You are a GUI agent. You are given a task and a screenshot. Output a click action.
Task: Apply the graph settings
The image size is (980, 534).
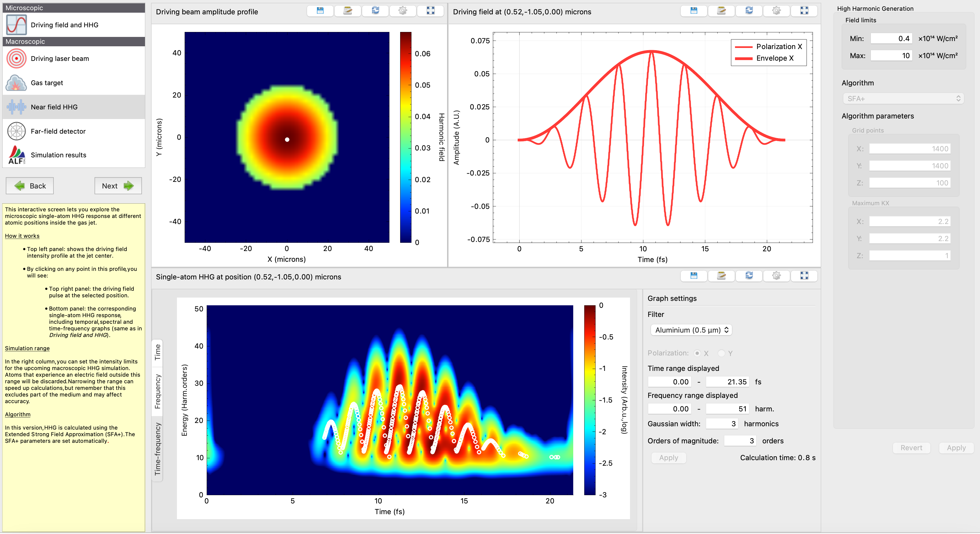pos(668,458)
